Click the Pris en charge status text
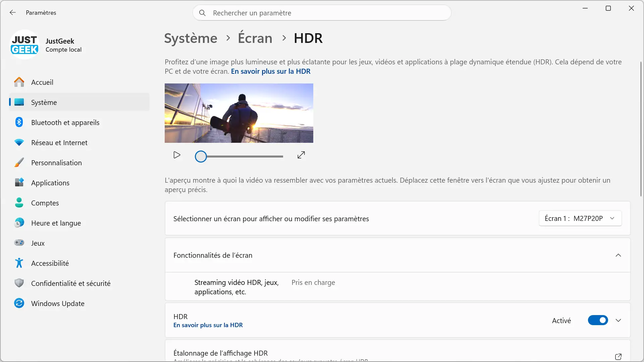This screenshot has width=644, height=362. click(313, 283)
